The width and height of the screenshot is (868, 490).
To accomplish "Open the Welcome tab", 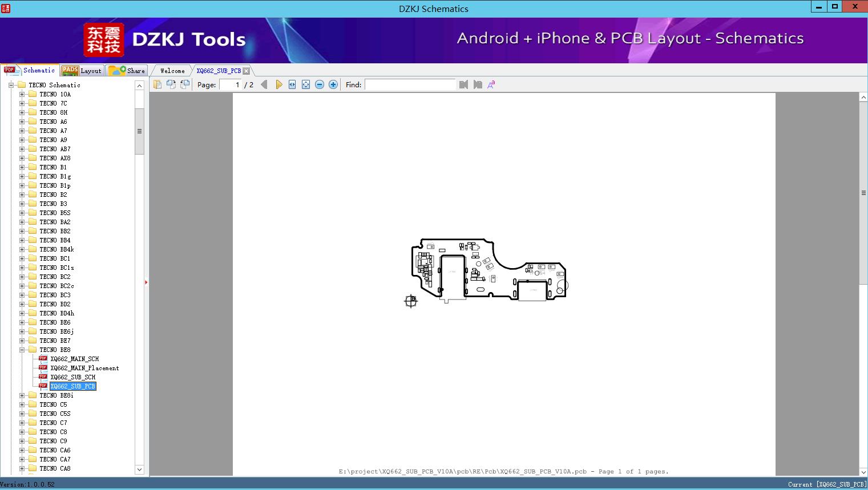I will [172, 71].
